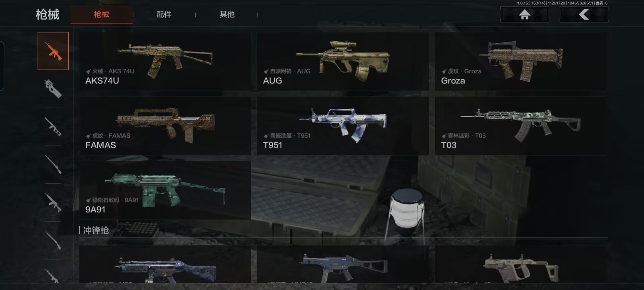Select the sixth long-gun category icon in sidebar
Image resolution: width=644 pixels, height=290 pixels.
click(x=53, y=240)
